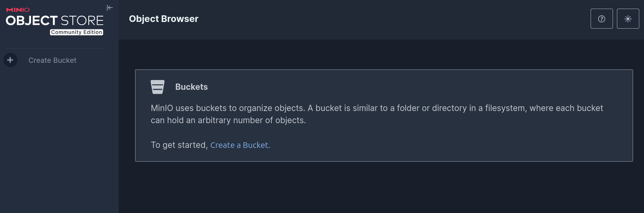The width and height of the screenshot is (644, 213).
Task: Click empty area beneath the Buckets card
Action: [x=381, y=188]
